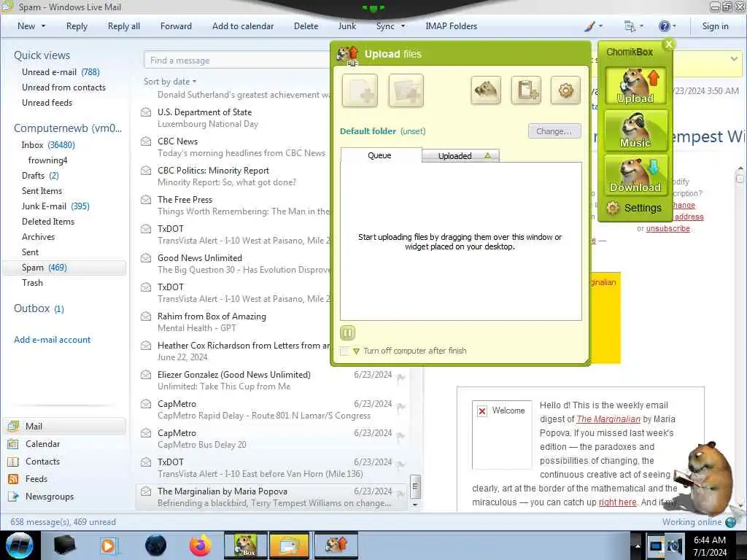Image resolution: width=747 pixels, height=560 pixels.
Task: Open the New dropdown arrow
Action: click(43, 26)
